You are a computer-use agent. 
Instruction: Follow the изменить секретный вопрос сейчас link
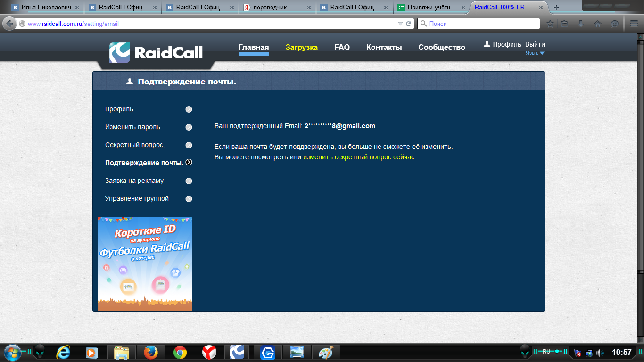359,157
